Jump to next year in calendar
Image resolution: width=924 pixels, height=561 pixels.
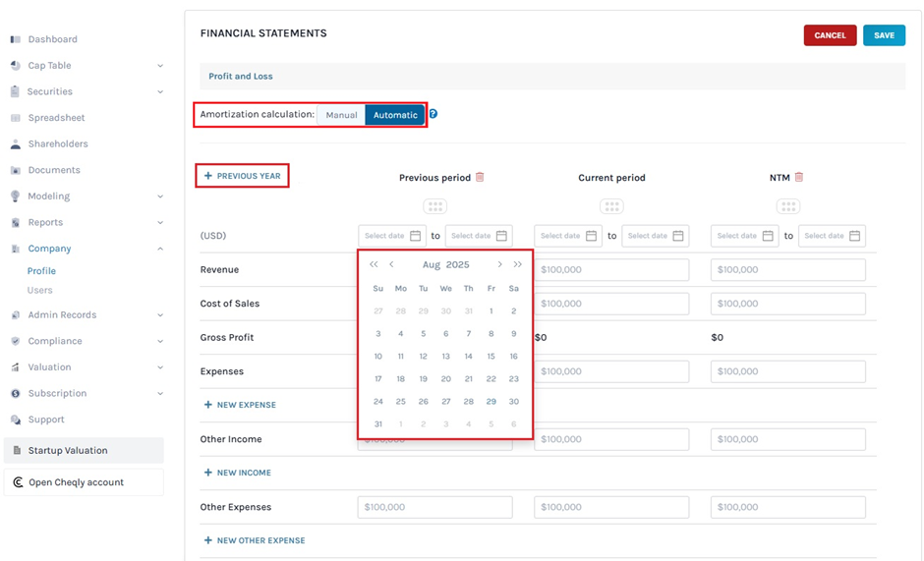518,264
